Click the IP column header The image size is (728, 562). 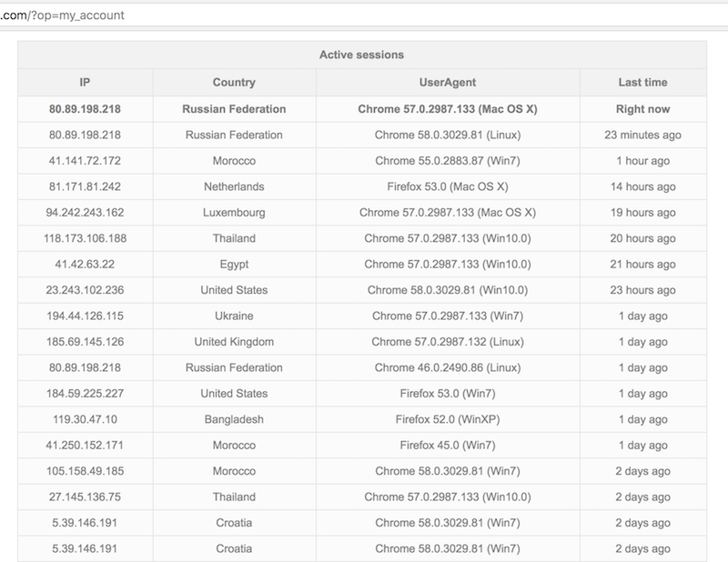pos(85,82)
